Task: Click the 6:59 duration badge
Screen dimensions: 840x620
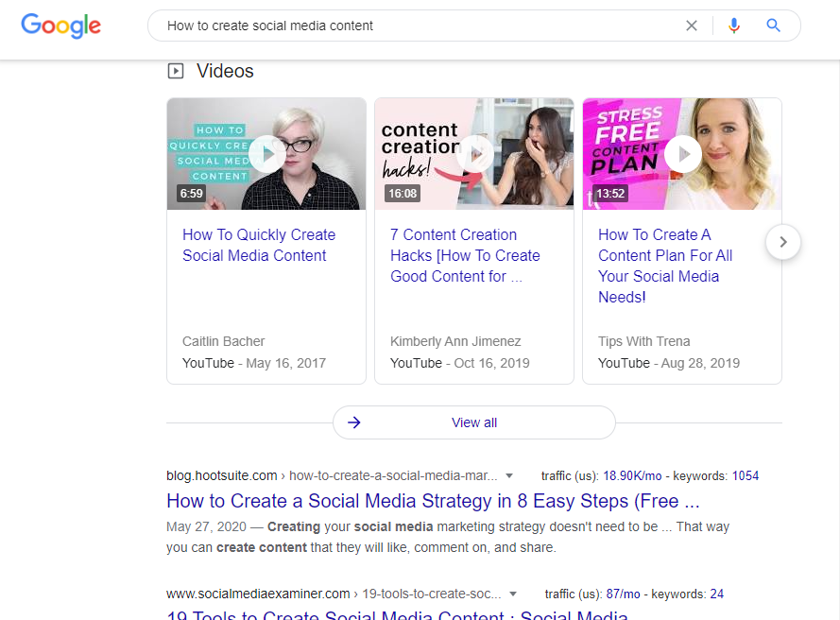Action: (x=191, y=194)
